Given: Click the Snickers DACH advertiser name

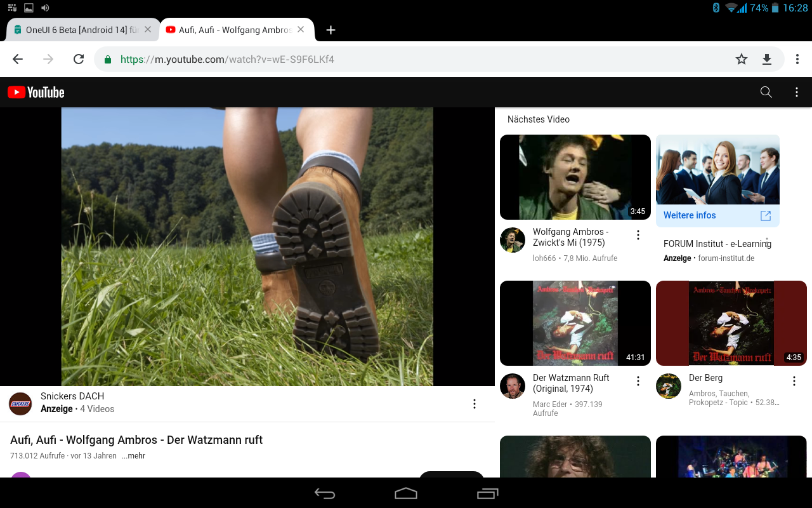Looking at the screenshot, I should pos(72,396).
